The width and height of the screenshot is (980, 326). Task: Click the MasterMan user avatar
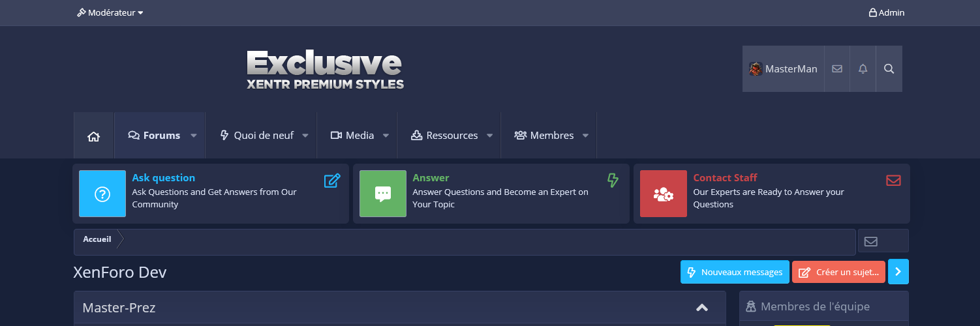coord(756,68)
